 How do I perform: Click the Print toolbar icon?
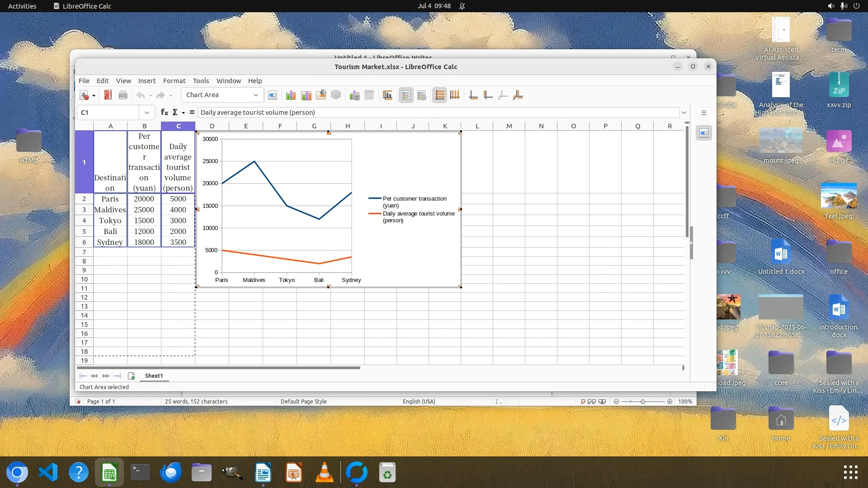point(123,95)
